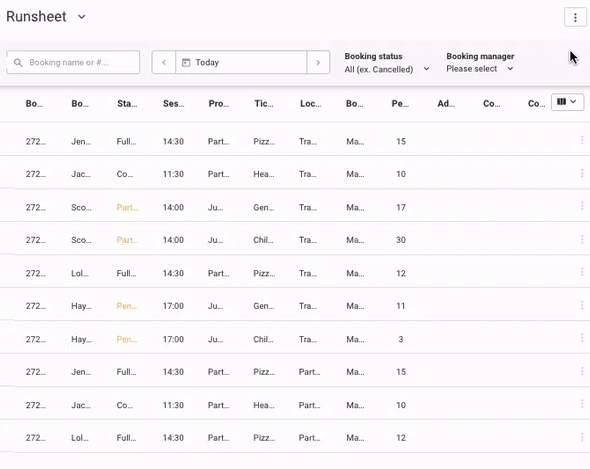
Task: Open the three-dot menu beside Runsheet header
Action: pos(575,17)
